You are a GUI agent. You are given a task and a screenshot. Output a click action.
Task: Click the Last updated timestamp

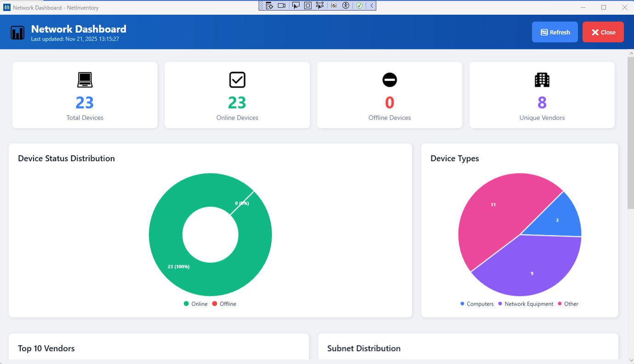coord(75,39)
